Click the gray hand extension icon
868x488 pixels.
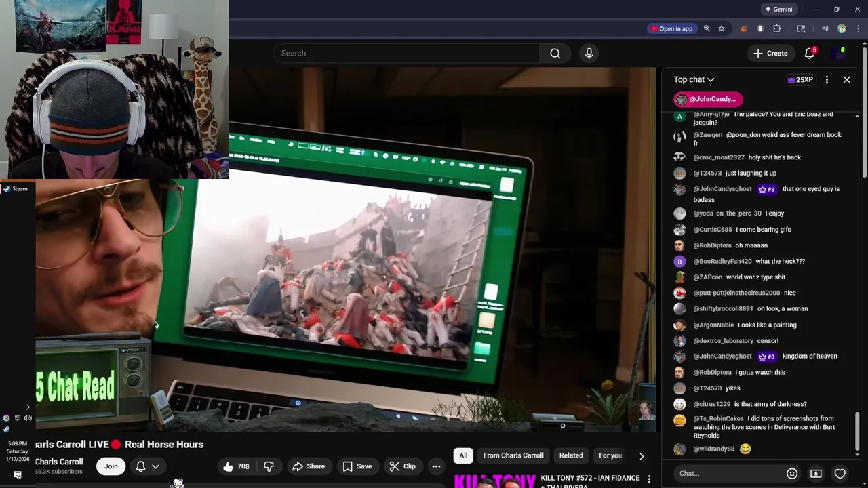coord(760,28)
